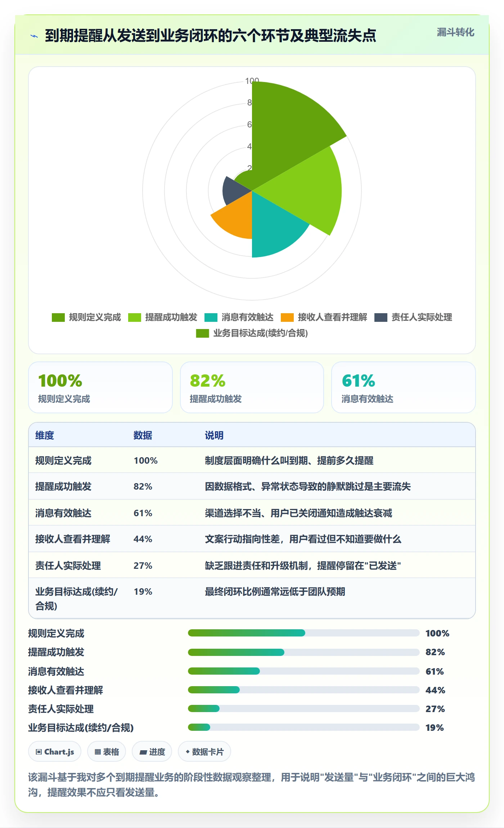The width and height of the screenshot is (504, 828).
Task: Click the 数据 column header
Action: [143, 435]
